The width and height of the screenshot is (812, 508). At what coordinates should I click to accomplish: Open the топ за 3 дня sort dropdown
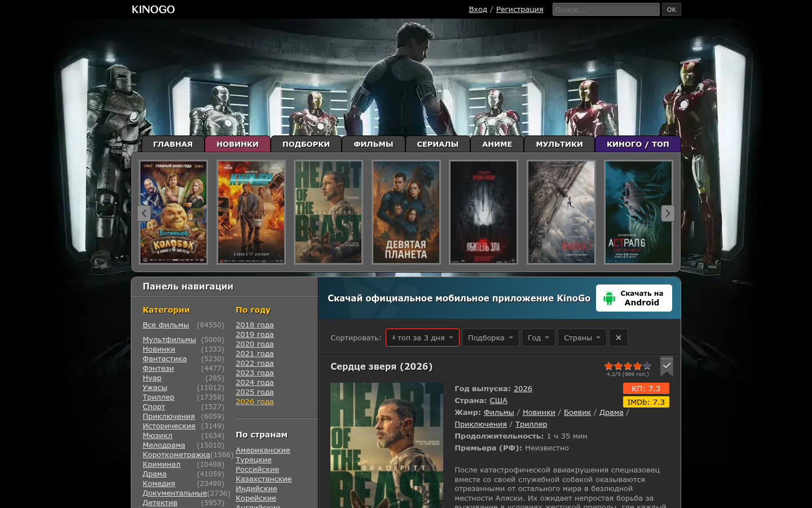[422, 338]
